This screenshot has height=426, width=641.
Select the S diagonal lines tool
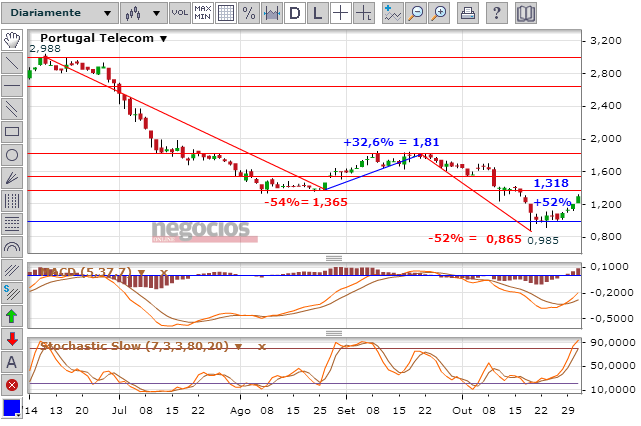tap(12, 293)
